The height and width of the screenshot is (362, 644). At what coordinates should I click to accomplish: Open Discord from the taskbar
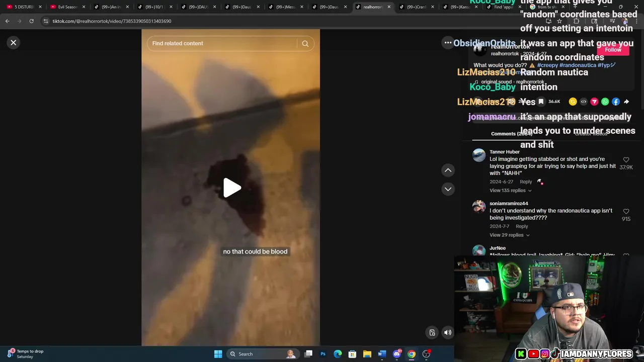point(397,354)
